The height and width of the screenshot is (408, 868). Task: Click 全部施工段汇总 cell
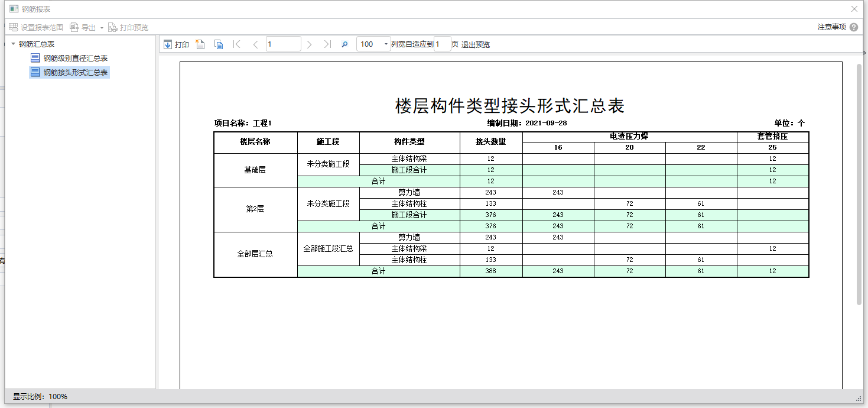tap(329, 249)
